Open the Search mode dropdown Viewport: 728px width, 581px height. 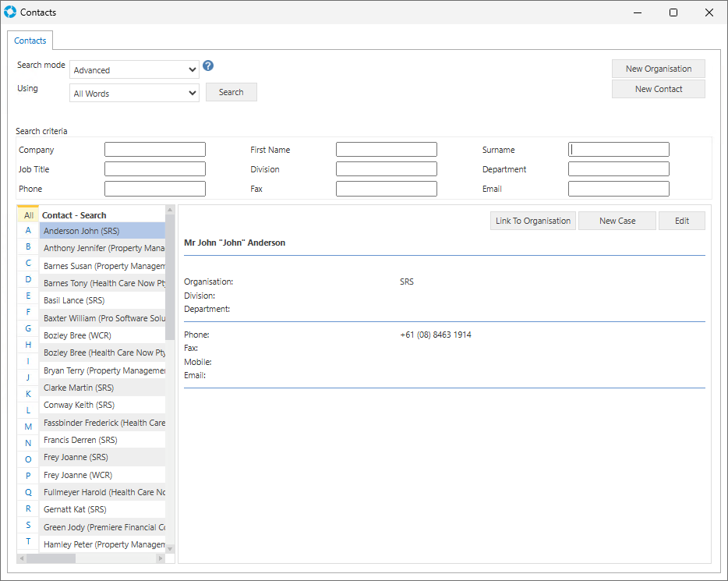tap(134, 70)
